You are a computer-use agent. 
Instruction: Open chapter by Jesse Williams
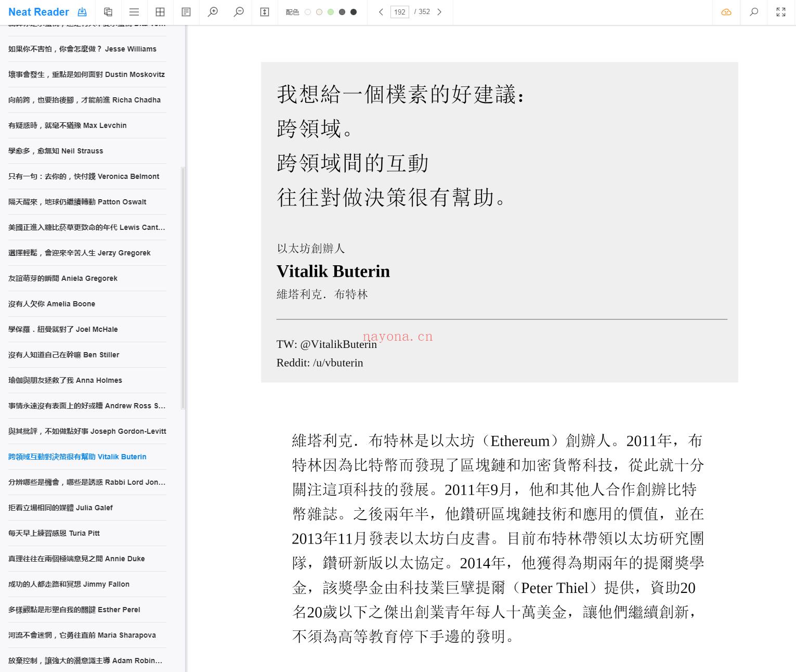(87, 49)
